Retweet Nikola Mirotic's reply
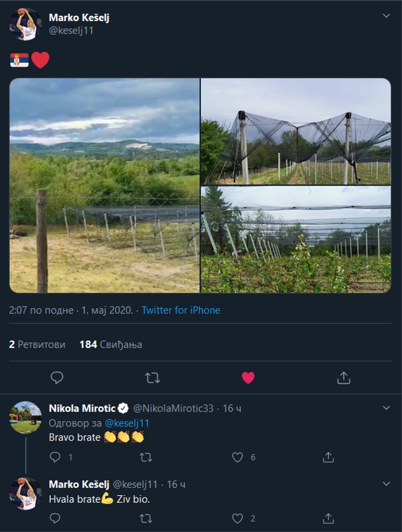 [146, 457]
